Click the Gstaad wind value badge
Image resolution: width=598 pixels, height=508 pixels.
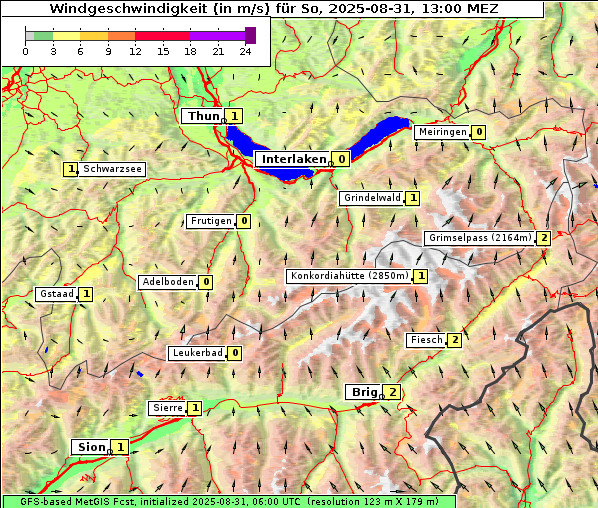tap(86, 294)
